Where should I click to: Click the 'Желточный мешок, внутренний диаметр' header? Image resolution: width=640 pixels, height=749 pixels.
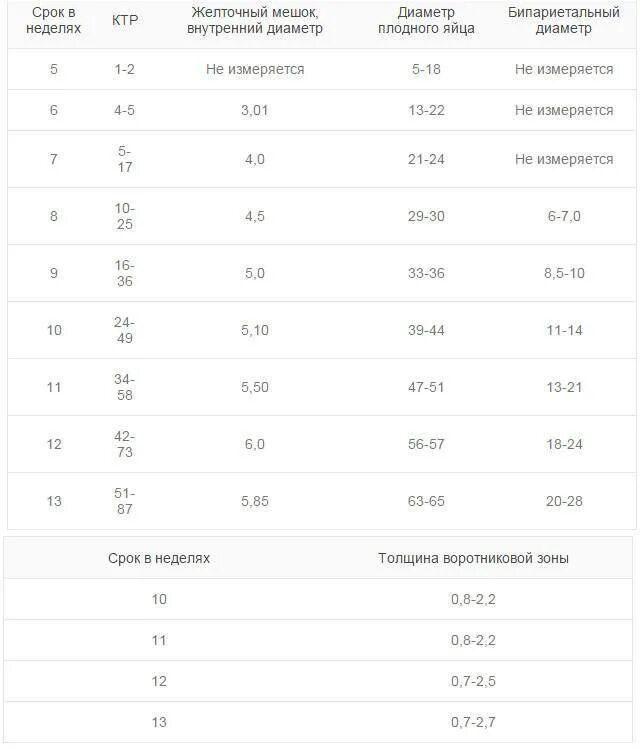tap(255, 21)
